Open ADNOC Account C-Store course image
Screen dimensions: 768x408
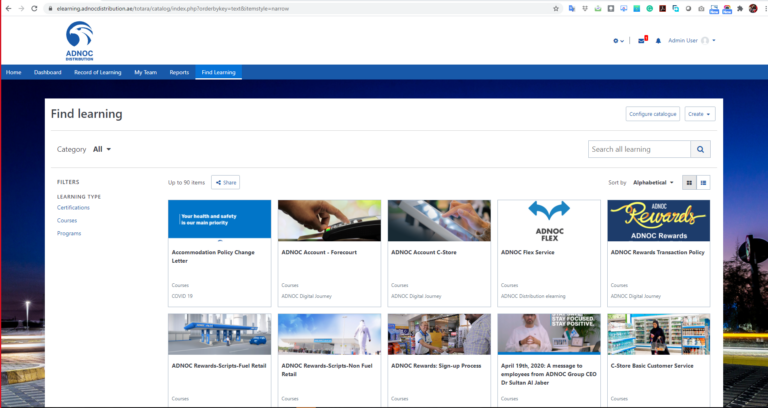click(439, 220)
